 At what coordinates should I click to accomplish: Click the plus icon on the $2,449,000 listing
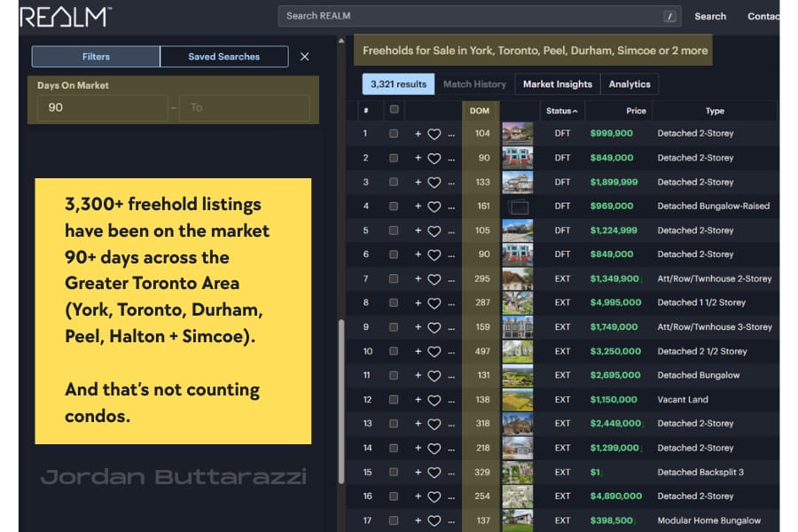click(x=418, y=424)
